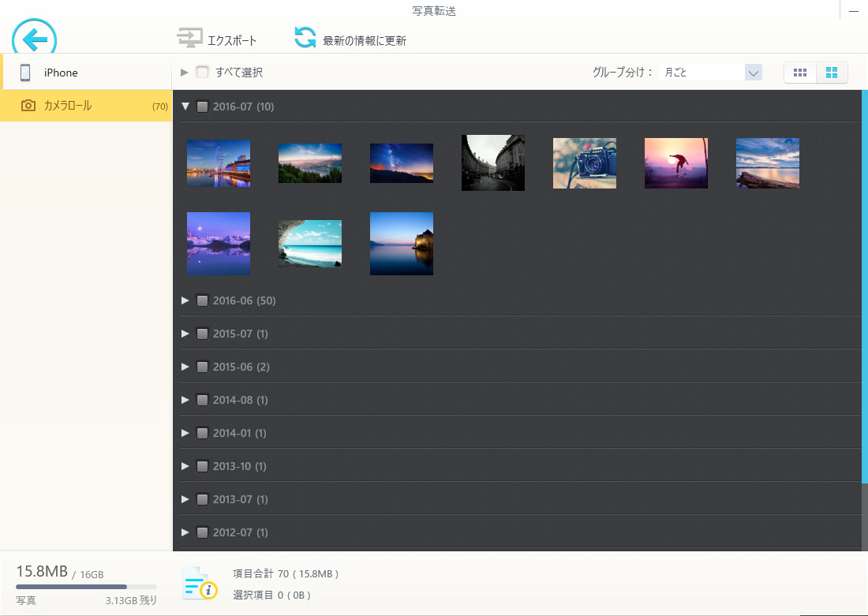
Task: Select the beach cave photo
Action: tap(310, 244)
